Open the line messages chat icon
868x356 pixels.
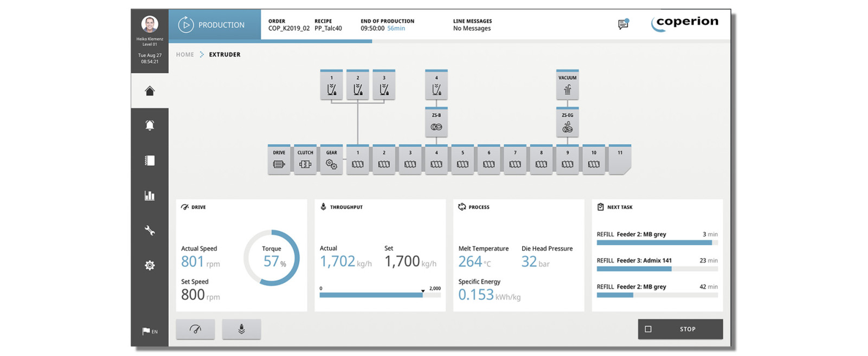[623, 24]
